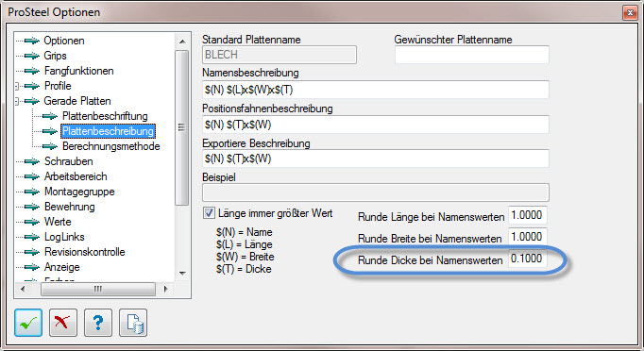Click the arrow icon beside Bewehrung
Image resolution: width=644 pixels, height=351 pixels.
(31, 207)
